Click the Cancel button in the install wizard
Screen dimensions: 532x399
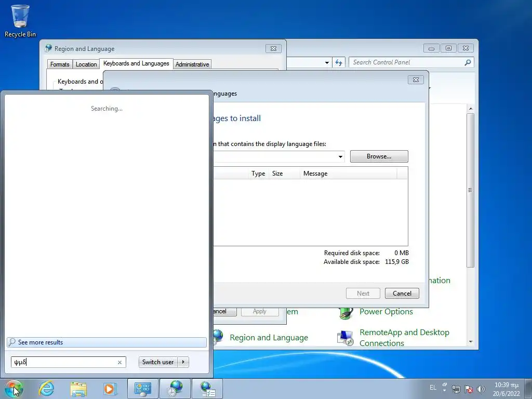coord(402,294)
